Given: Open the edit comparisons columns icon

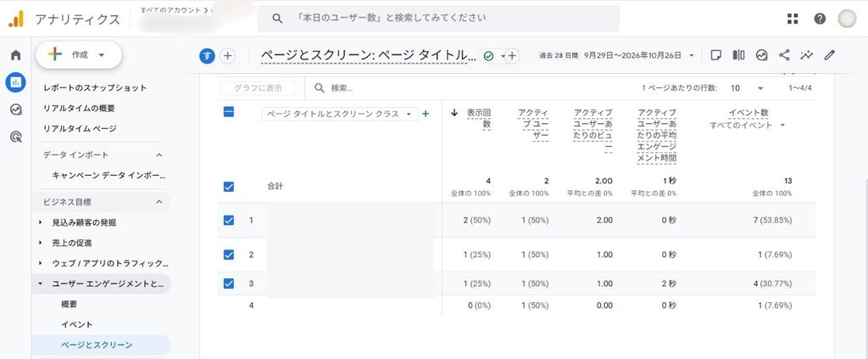Looking at the screenshot, I should coord(738,55).
